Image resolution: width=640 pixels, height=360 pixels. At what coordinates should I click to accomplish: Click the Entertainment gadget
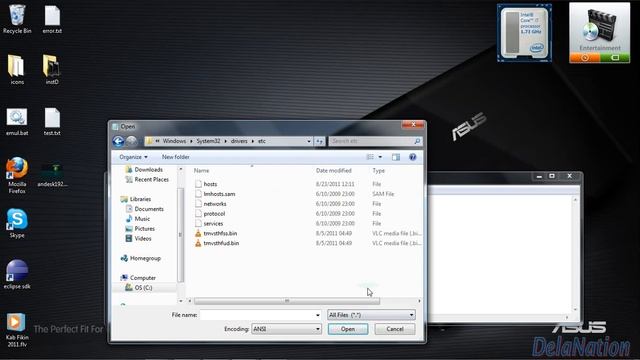599,33
